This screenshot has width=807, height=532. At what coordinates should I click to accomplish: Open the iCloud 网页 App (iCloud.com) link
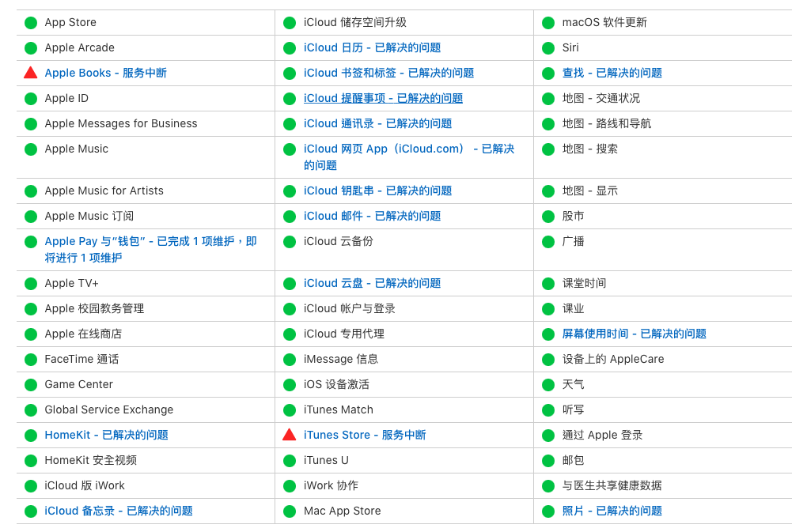tap(409, 157)
